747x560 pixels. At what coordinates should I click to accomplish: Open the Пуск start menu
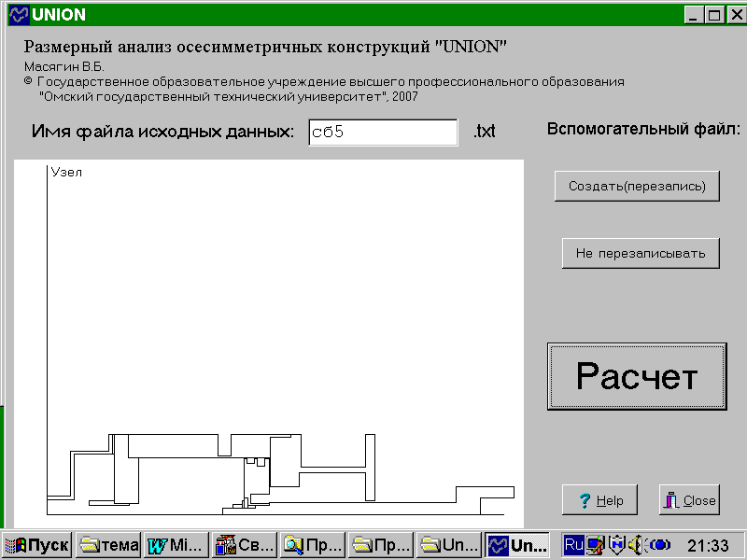[x=37, y=545]
